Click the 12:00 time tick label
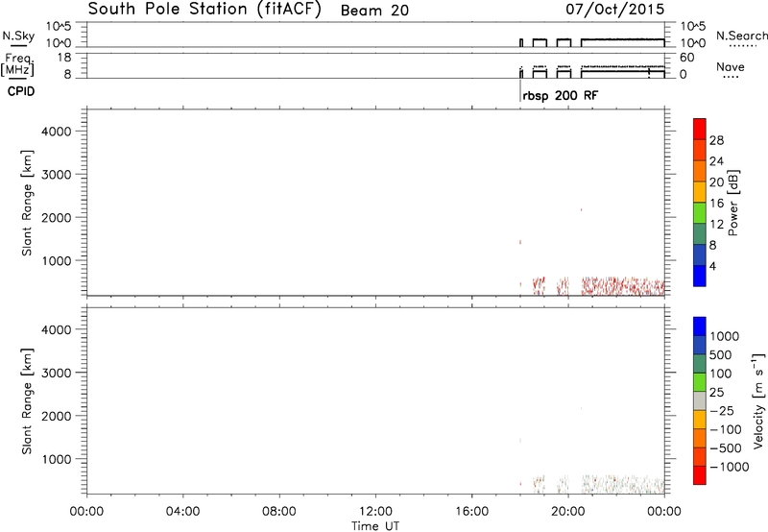 [x=375, y=512]
